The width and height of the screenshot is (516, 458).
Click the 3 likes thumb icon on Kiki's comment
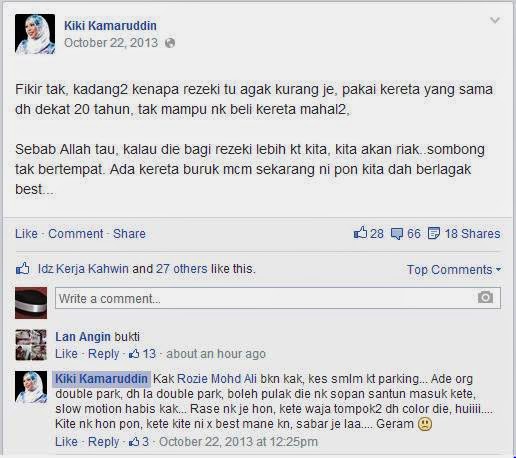134,442
